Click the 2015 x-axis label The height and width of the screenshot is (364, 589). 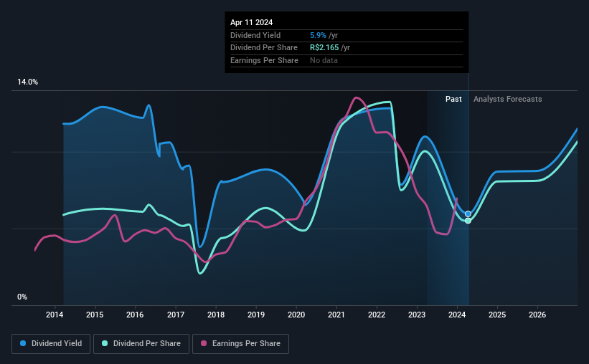coord(95,315)
